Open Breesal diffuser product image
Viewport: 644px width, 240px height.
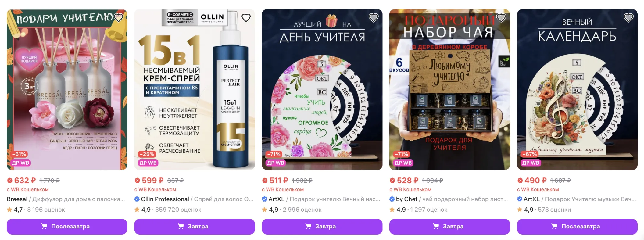(67, 89)
